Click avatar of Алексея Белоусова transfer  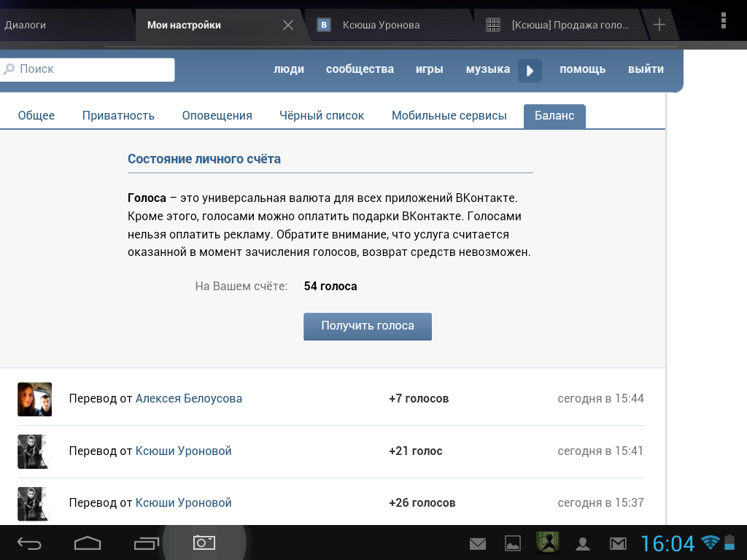[x=34, y=399]
